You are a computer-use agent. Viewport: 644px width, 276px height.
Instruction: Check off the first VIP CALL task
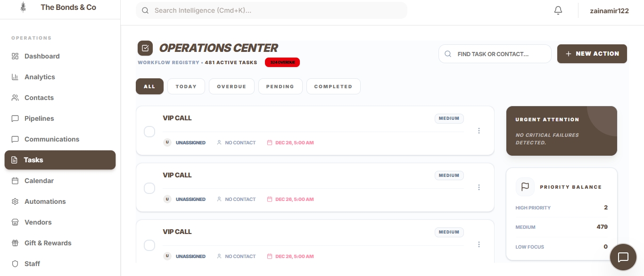click(x=149, y=131)
